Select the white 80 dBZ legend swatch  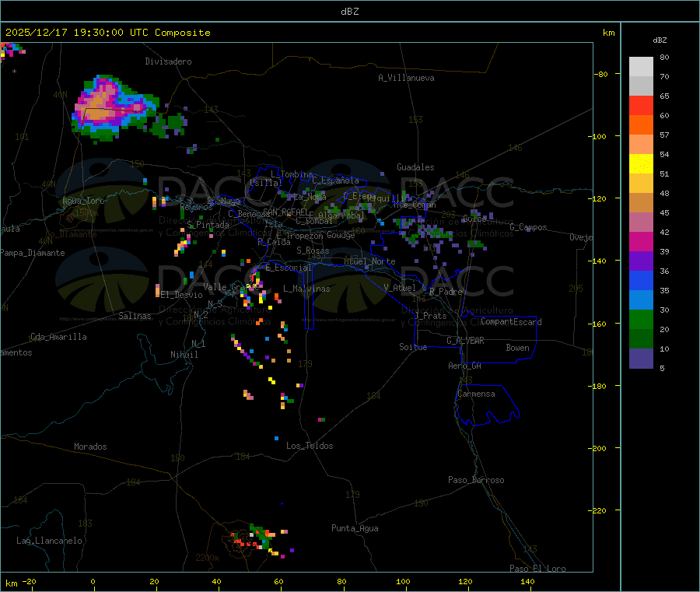[x=641, y=67]
